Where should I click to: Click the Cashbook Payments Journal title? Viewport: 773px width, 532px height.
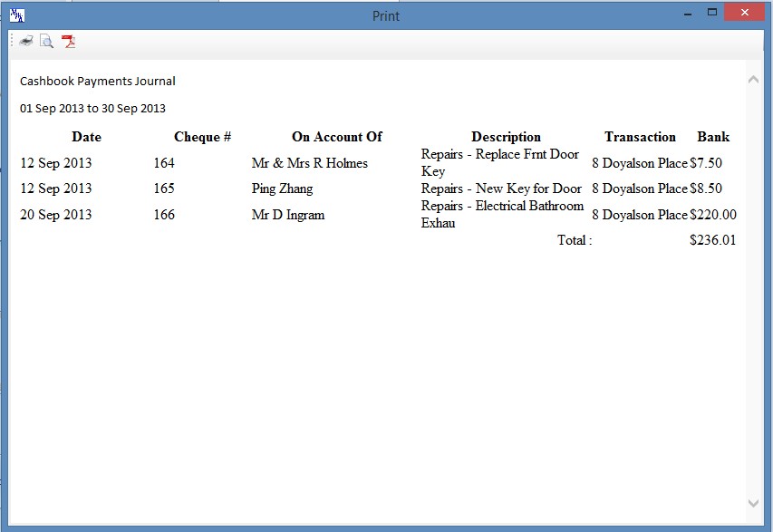[x=97, y=81]
